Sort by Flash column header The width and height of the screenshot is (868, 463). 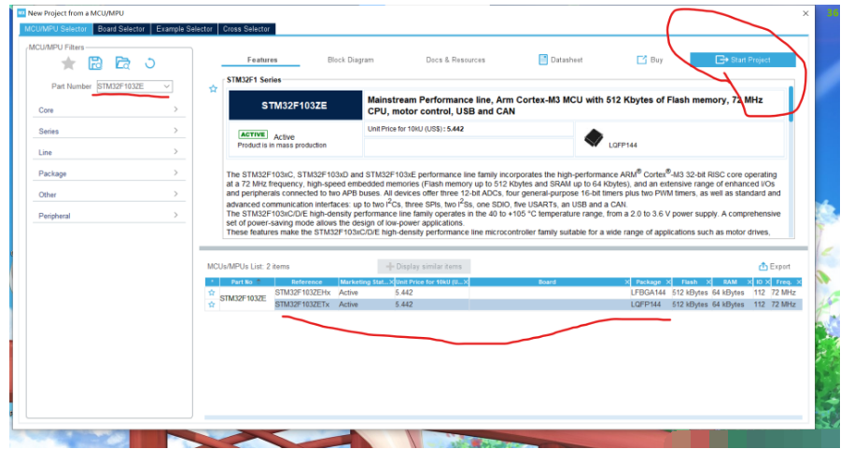coord(692,282)
